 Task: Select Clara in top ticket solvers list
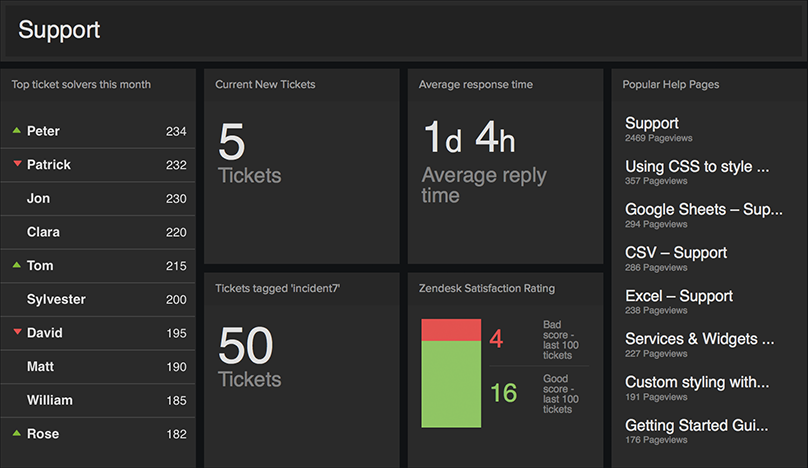point(43,232)
